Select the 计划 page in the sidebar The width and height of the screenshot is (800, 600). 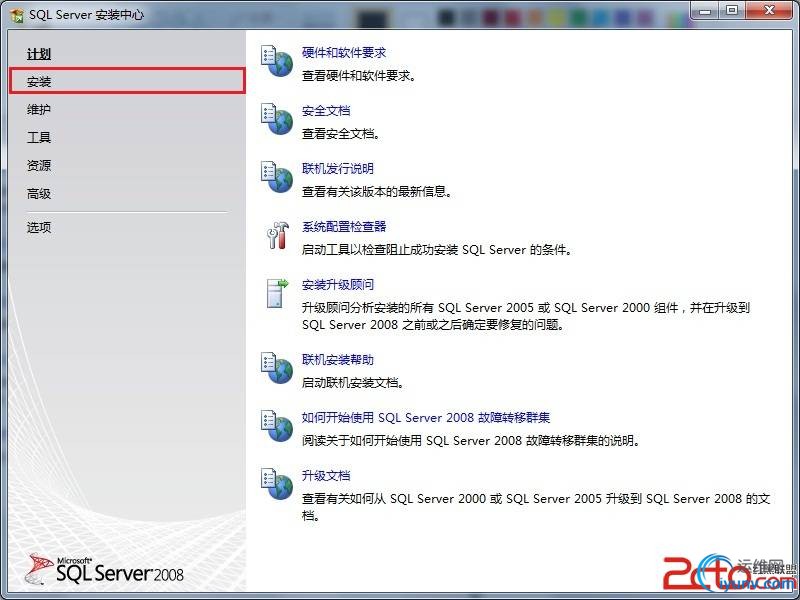[39, 54]
